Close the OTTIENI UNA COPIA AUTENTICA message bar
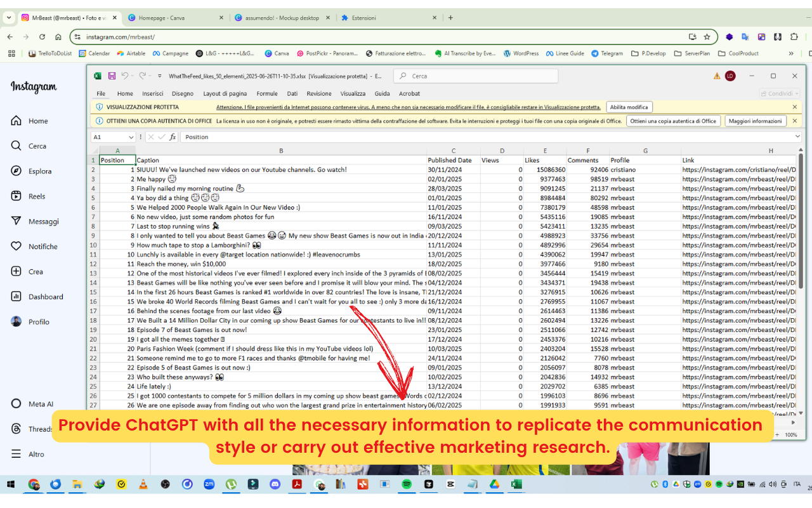 point(795,121)
